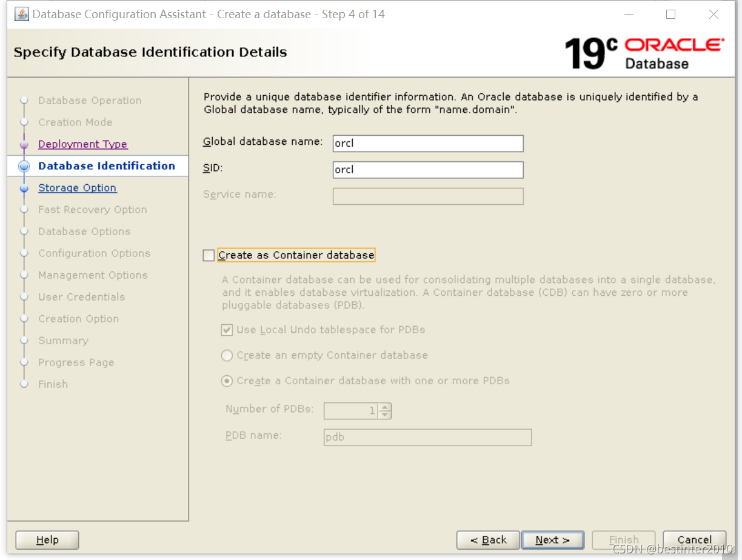
Task: Increase Number of PDBs spinner up arrow
Action: 385,407
